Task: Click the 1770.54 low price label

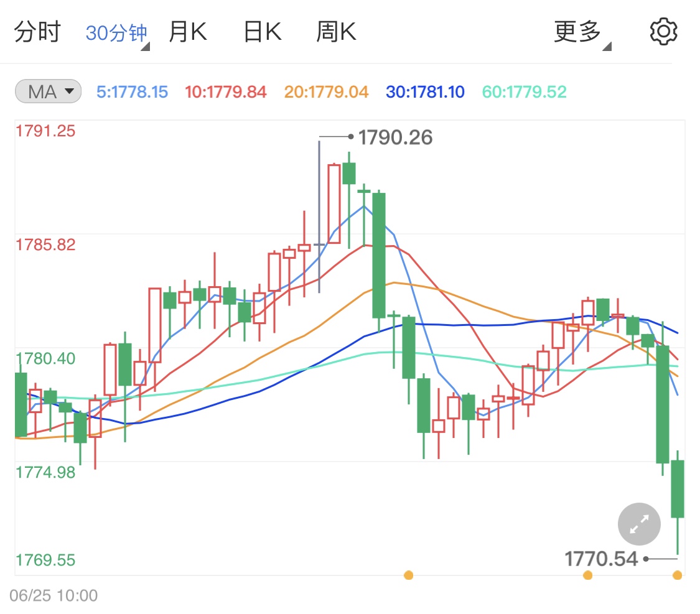Action: [601, 559]
